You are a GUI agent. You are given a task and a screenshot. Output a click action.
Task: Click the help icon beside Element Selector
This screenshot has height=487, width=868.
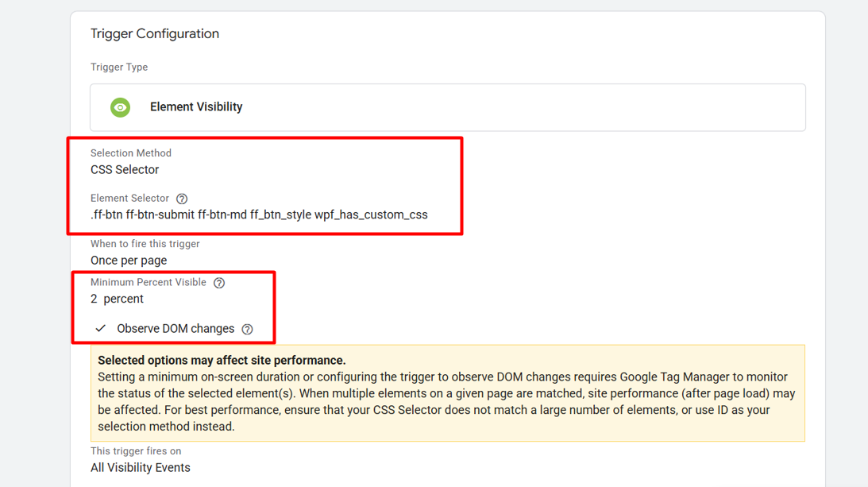click(182, 199)
